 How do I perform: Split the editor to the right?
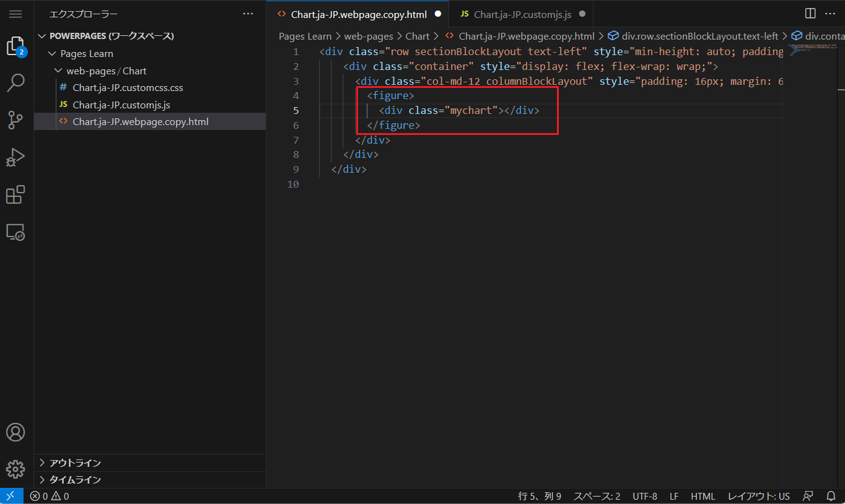pyautogui.click(x=810, y=14)
